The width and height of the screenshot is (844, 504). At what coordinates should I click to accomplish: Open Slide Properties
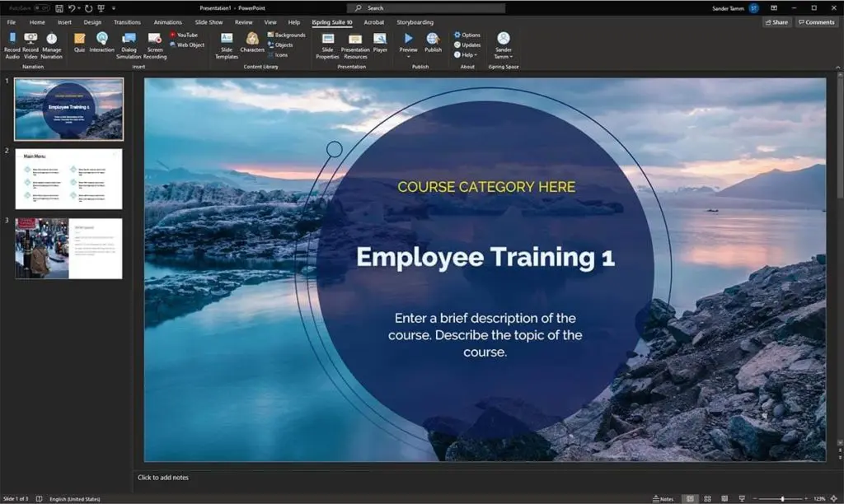[327, 45]
